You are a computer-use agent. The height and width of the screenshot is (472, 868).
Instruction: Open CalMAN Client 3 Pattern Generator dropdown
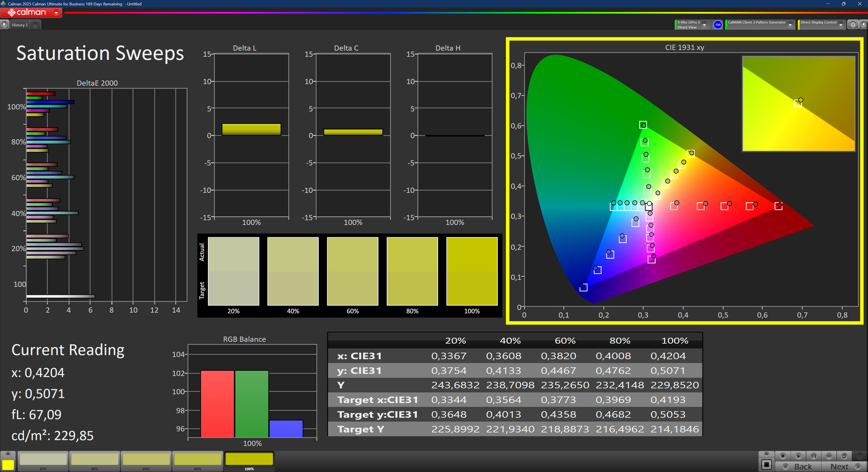pos(790,25)
